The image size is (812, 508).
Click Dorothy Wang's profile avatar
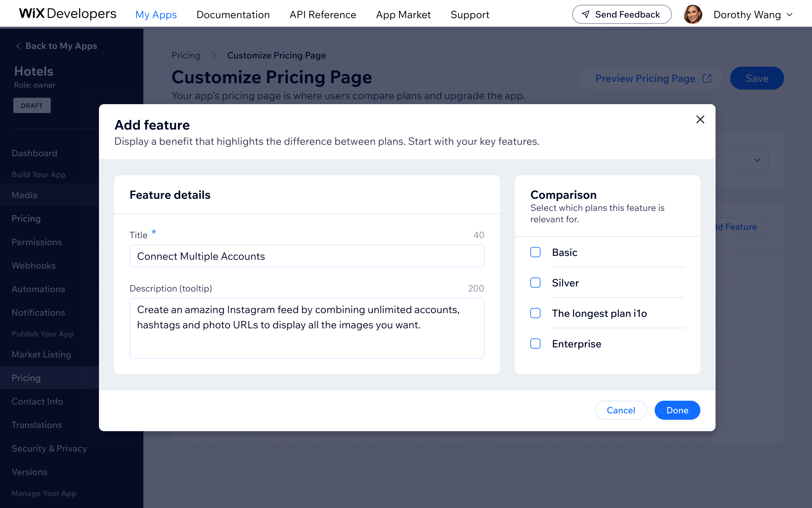click(692, 15)
